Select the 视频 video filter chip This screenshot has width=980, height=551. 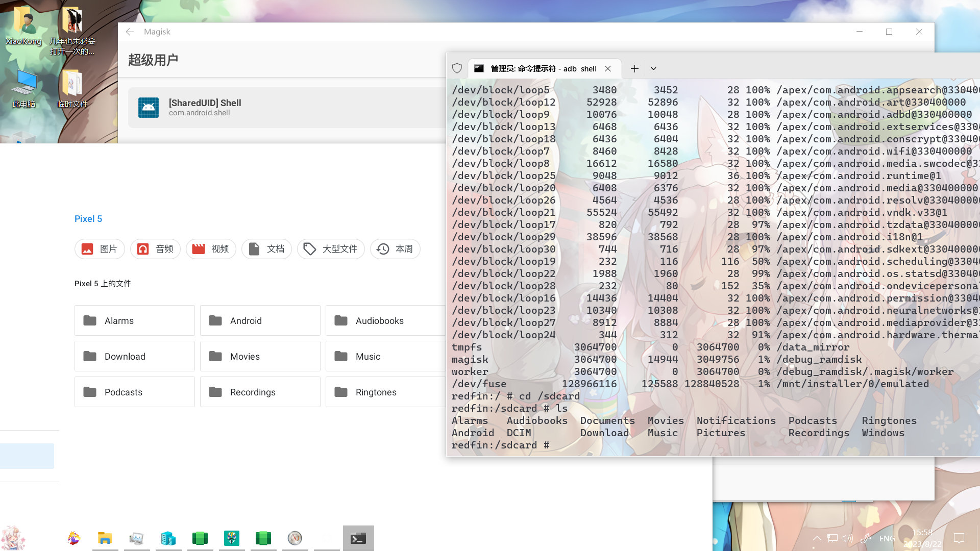(211, 249)
